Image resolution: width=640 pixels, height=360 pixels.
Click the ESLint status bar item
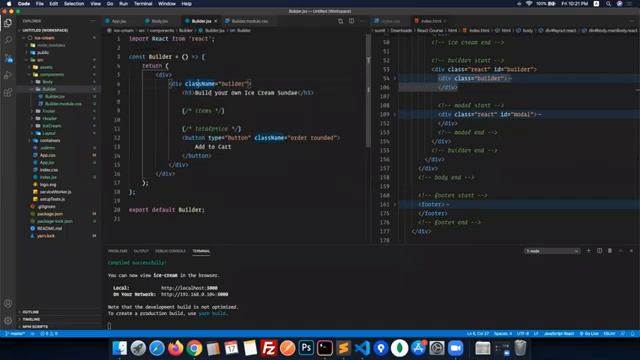coord(609,333)
